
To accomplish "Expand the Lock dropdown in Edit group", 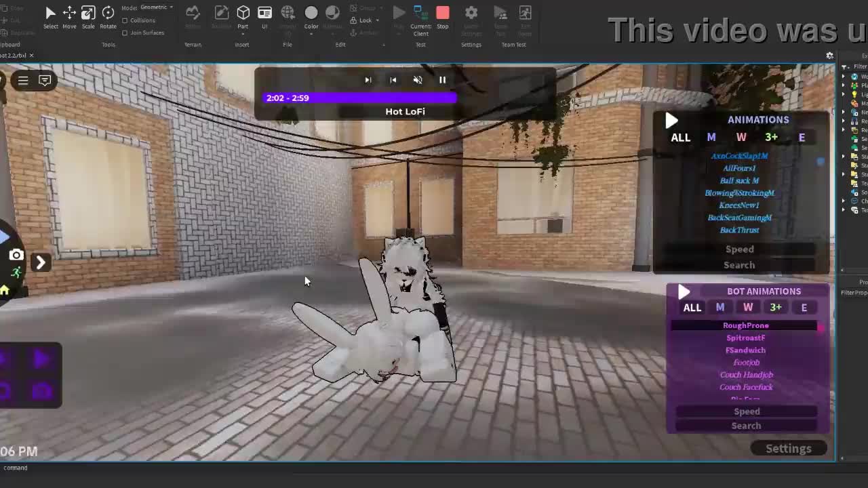I will (366, 20).
